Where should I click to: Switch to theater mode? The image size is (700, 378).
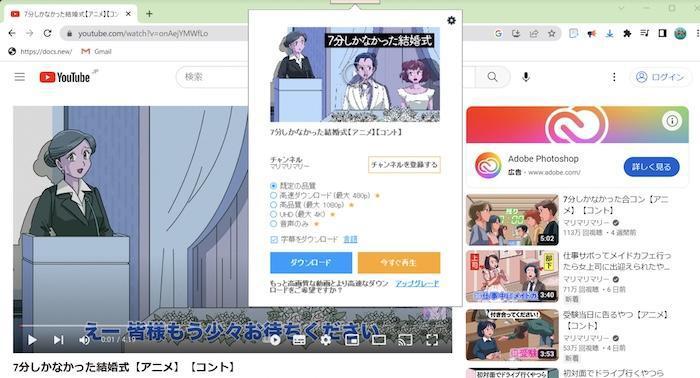click(379, 340)
